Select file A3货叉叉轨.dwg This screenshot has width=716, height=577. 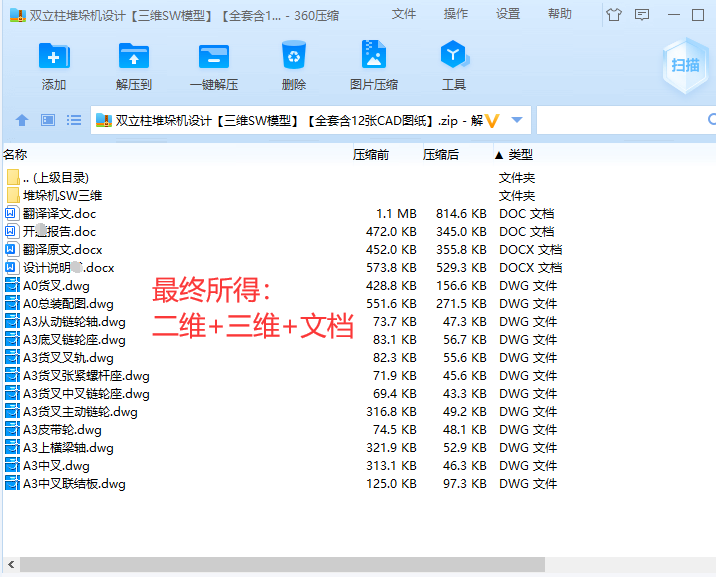68,358
